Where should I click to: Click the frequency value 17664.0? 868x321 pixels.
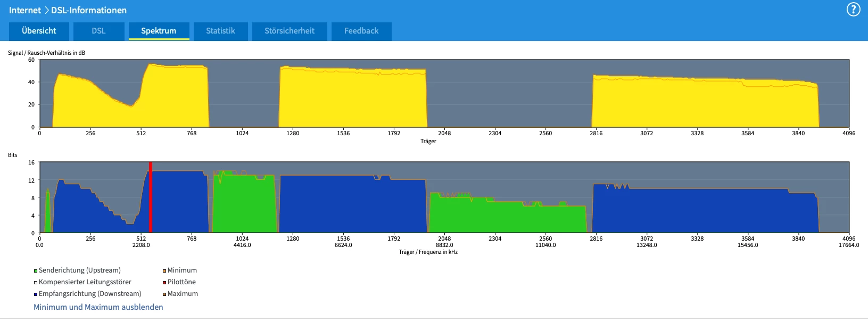tap(849, 245)
